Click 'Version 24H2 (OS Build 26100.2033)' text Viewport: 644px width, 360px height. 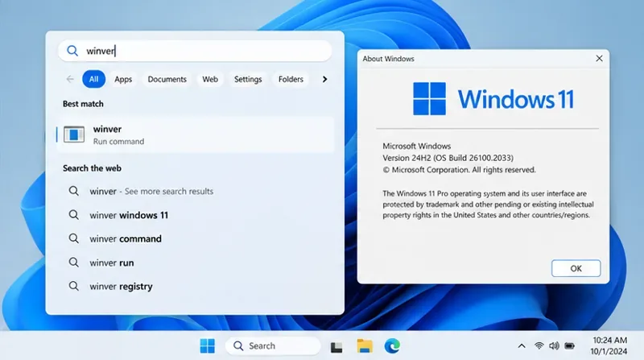pyautogui.click(x=448, y=158)
